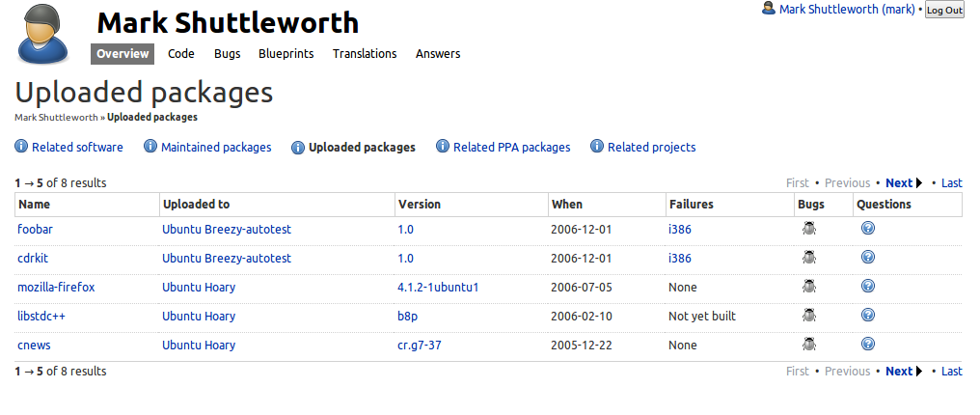
Task: Open questions icon for libstdc++ row
Action: [x=868, y=316]
